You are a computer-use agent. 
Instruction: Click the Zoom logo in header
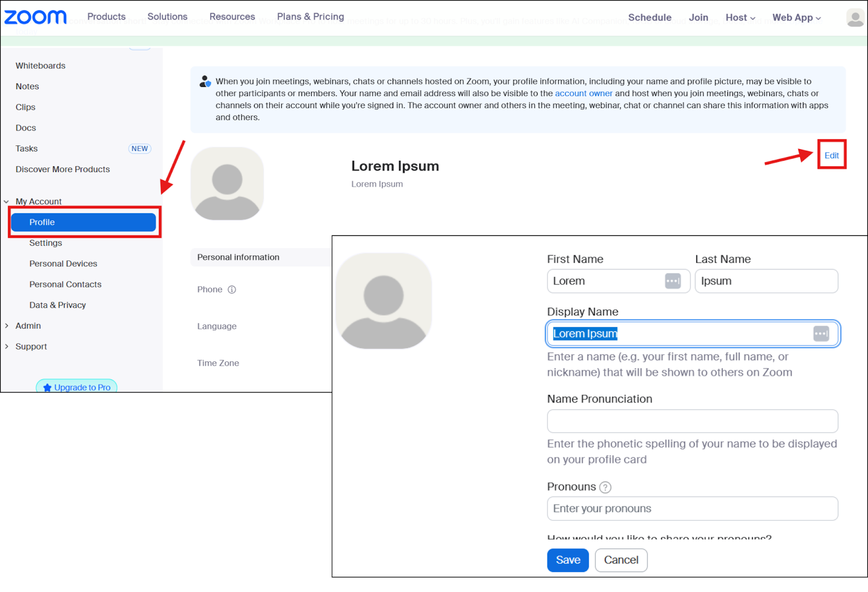click(x=35, y=17)
